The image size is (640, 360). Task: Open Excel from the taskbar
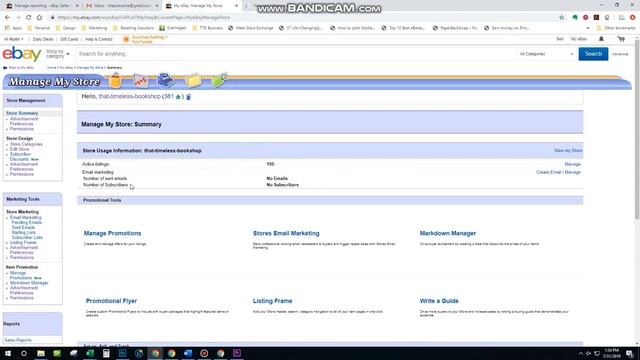90,353
